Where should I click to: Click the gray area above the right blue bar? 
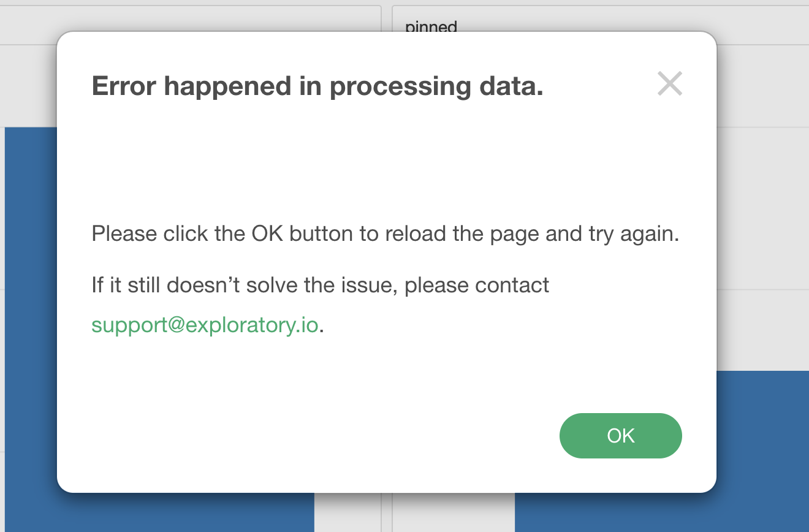763,331
